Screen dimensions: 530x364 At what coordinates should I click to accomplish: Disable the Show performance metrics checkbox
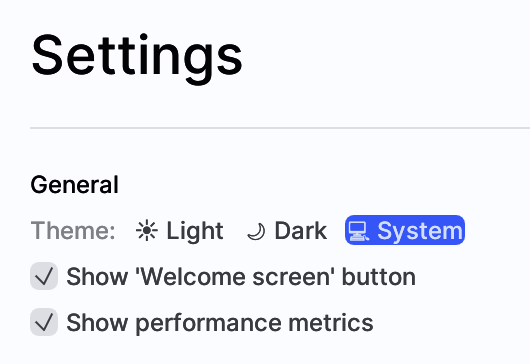click(x=44, y=322)
